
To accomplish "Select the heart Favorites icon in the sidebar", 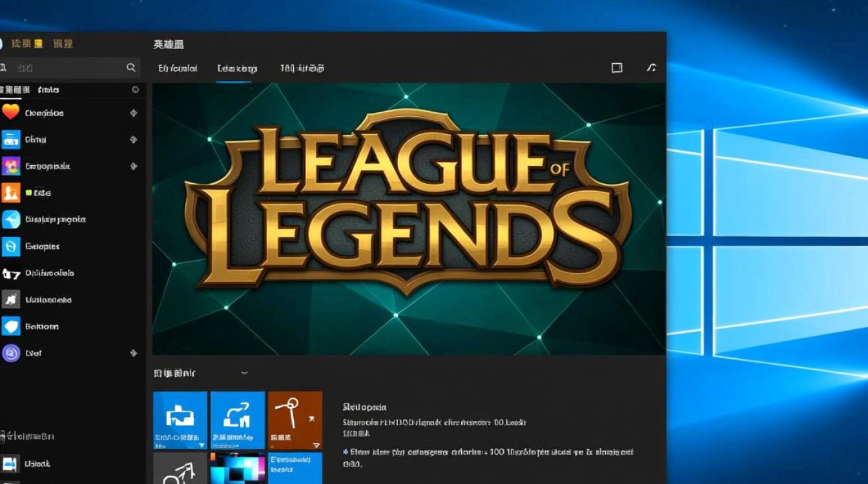I will tap(12, 113).
